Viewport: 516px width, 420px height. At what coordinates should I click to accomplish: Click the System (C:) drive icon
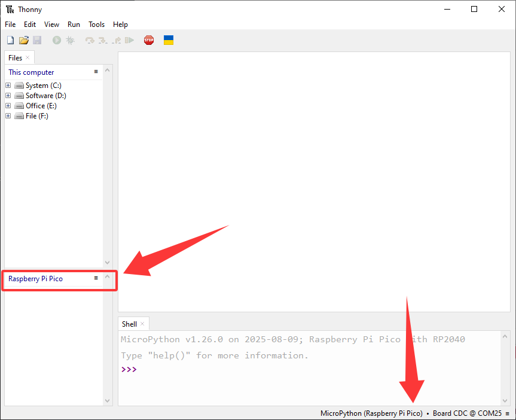pos(19,86)
